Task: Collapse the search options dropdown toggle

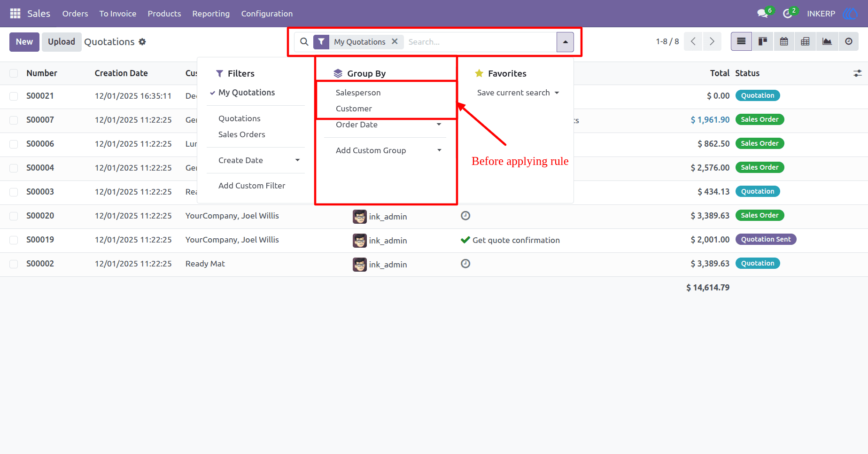Action: coord(565,42)
